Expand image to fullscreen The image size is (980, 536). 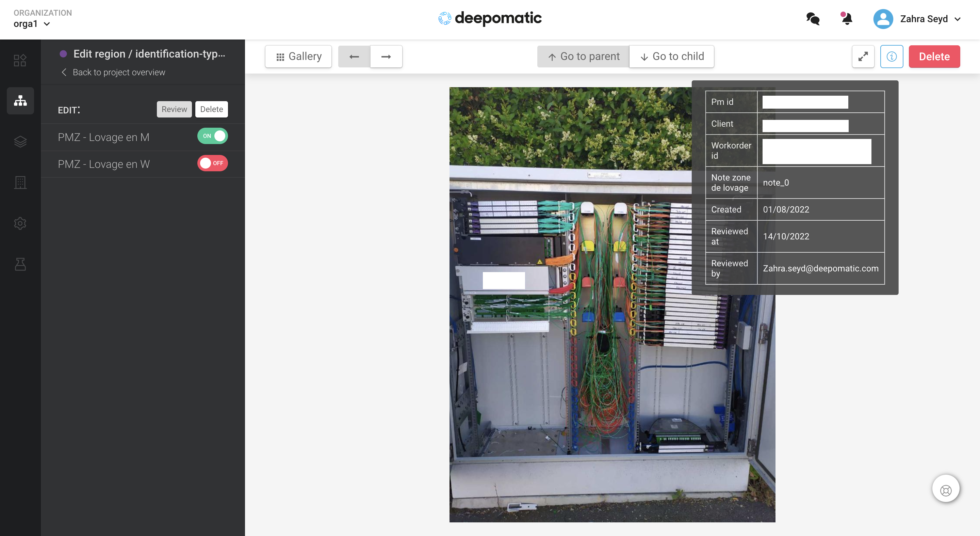[863, 57]
